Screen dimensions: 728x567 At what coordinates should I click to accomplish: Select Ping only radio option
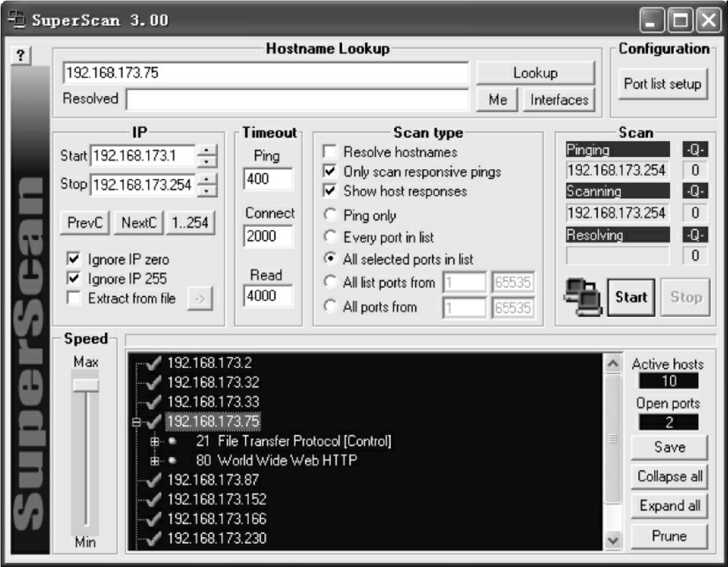point(329,216)
